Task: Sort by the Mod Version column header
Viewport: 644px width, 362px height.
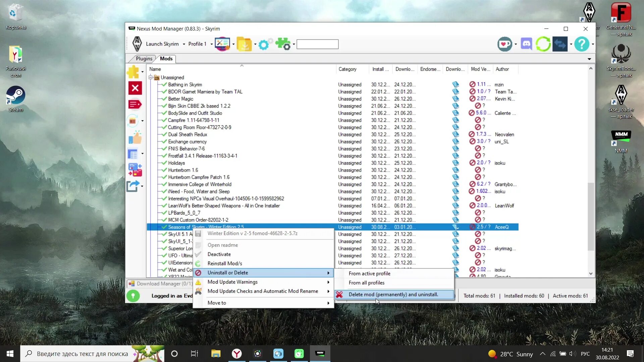Action: (480, 69)
